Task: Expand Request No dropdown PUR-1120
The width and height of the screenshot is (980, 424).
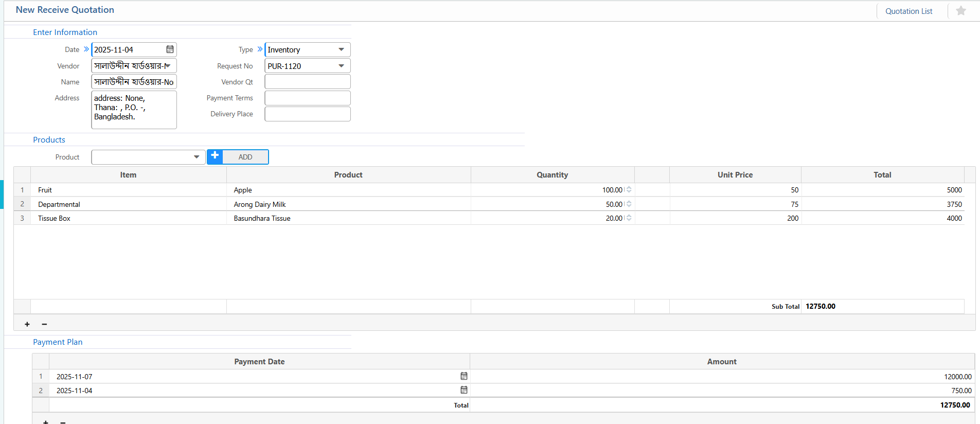Action: click(x=341, y=66)
